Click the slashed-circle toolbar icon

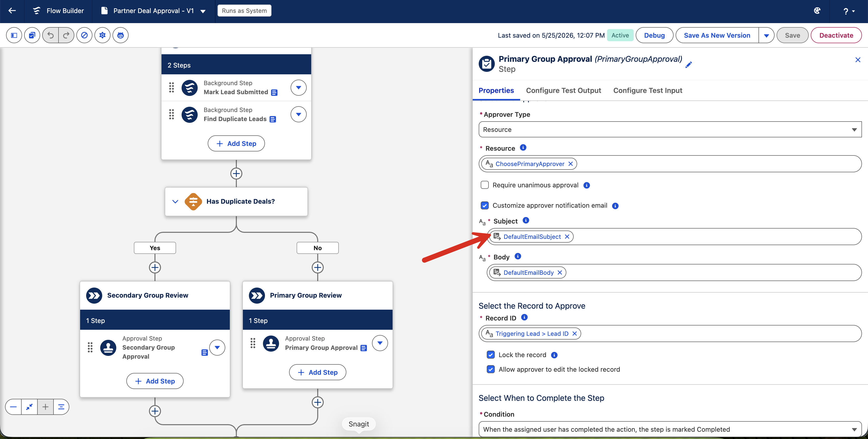pyautogui.click(x=85, y=35)
